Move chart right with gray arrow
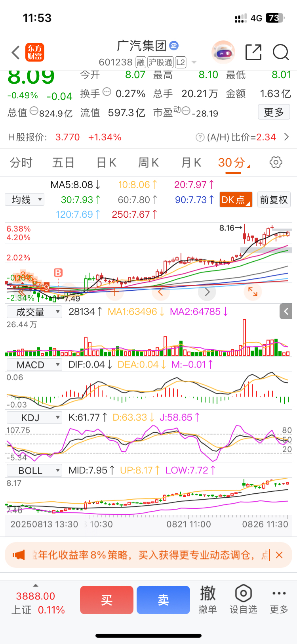Viewport: 297px width, 644px height. [x=207, y=292]
